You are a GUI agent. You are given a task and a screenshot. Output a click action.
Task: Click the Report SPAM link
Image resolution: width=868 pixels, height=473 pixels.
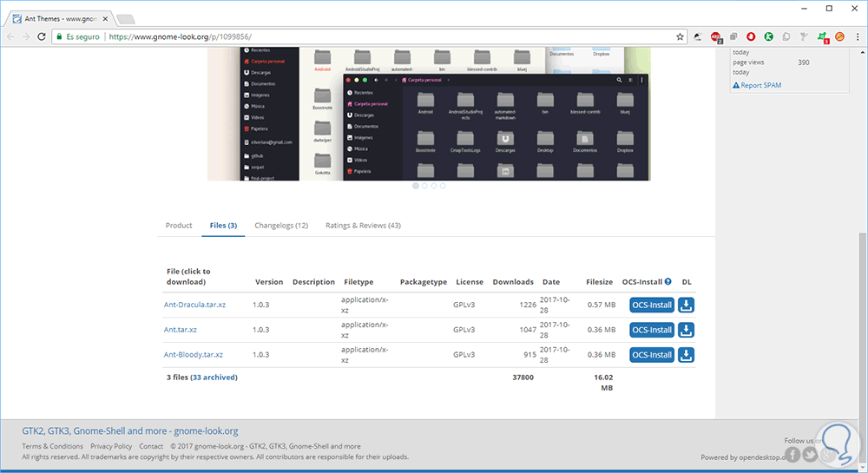757,85
